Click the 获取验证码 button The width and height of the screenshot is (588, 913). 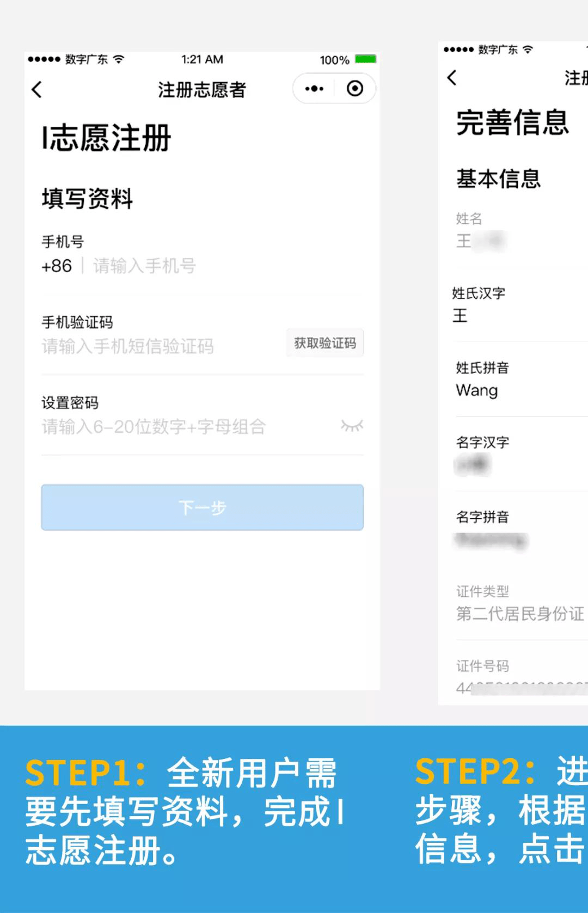pos(324,343)
